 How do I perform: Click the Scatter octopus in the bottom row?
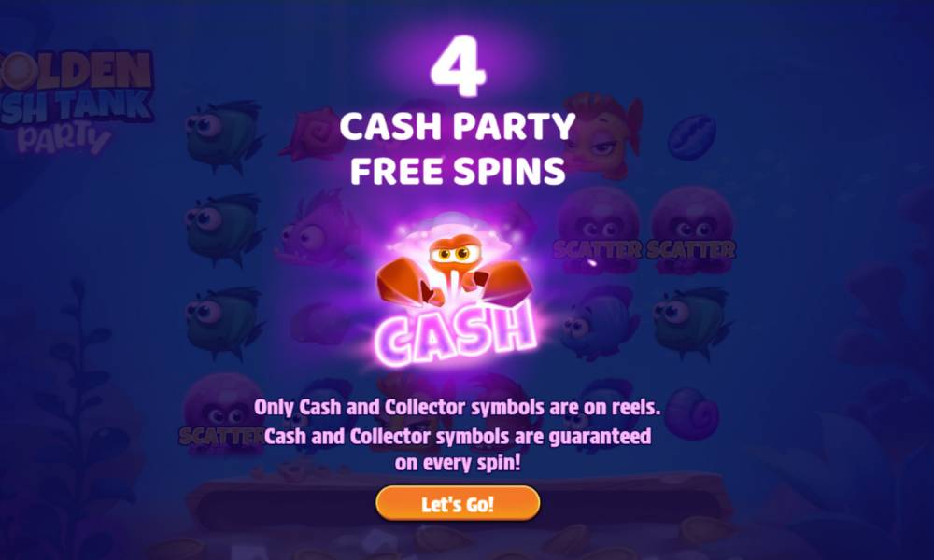223,413
